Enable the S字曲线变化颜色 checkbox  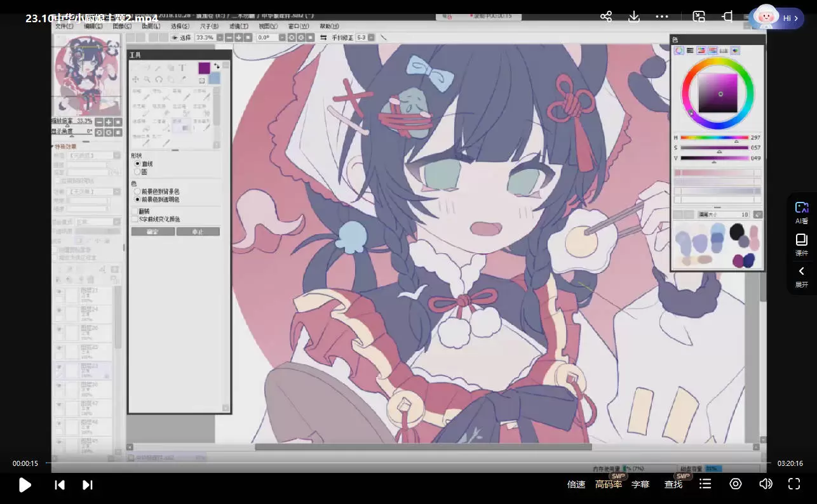tap(135, 219)
